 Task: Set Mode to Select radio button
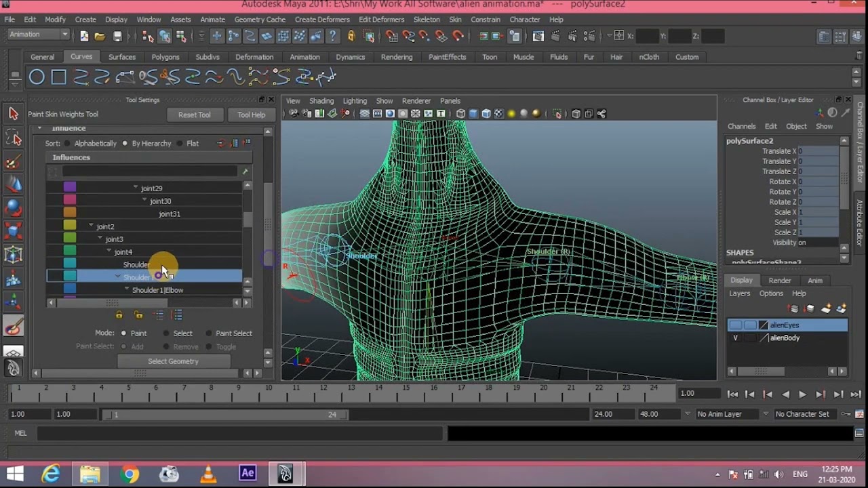click(x=165, y=333)
